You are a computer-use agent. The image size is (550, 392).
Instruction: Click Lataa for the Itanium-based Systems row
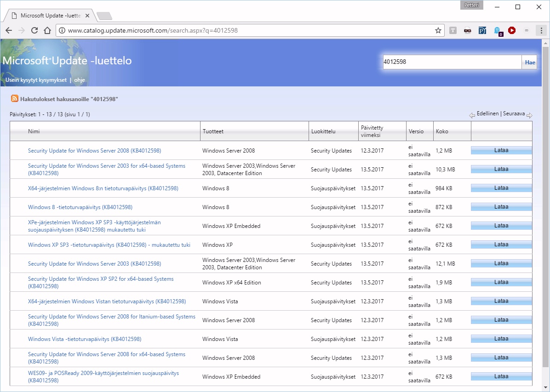501,320
